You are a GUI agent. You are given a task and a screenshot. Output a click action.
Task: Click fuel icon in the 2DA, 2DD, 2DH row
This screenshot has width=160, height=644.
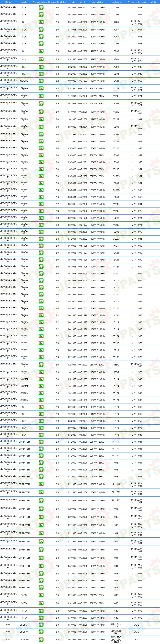[x=41, y=632]
